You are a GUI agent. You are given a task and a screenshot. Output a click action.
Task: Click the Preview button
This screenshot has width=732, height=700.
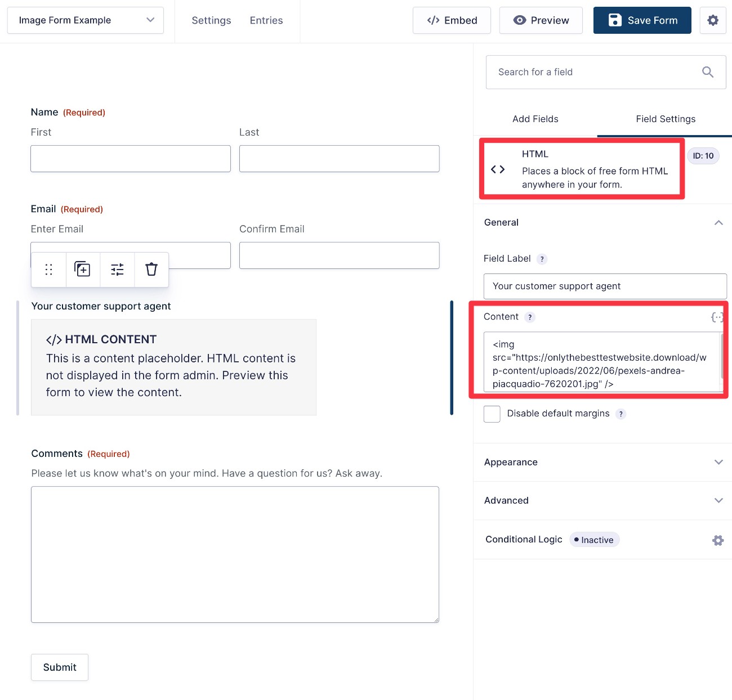[541, 20]
